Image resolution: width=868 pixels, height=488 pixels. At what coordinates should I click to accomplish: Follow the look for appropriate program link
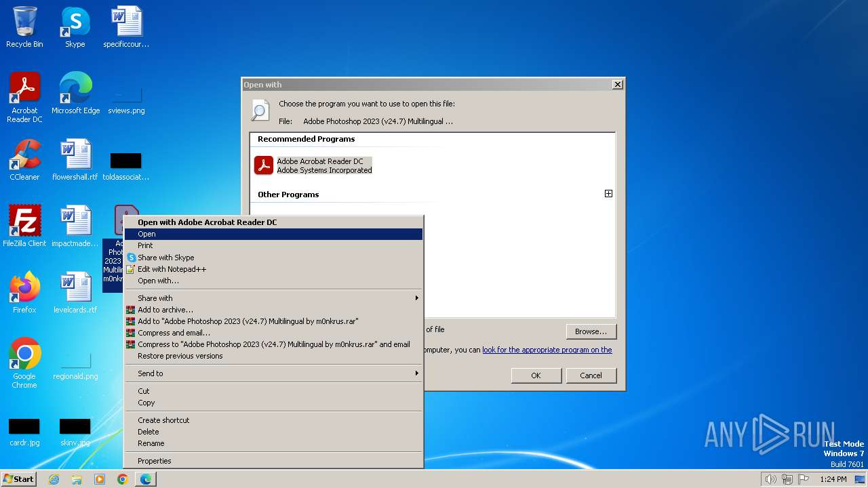coord(547,350)
